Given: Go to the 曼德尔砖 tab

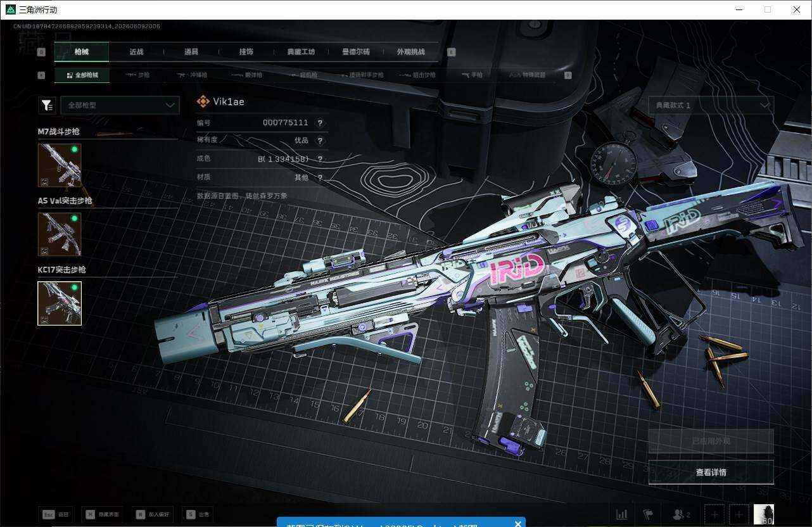Looking at the screenshot, I should [356, 52].
